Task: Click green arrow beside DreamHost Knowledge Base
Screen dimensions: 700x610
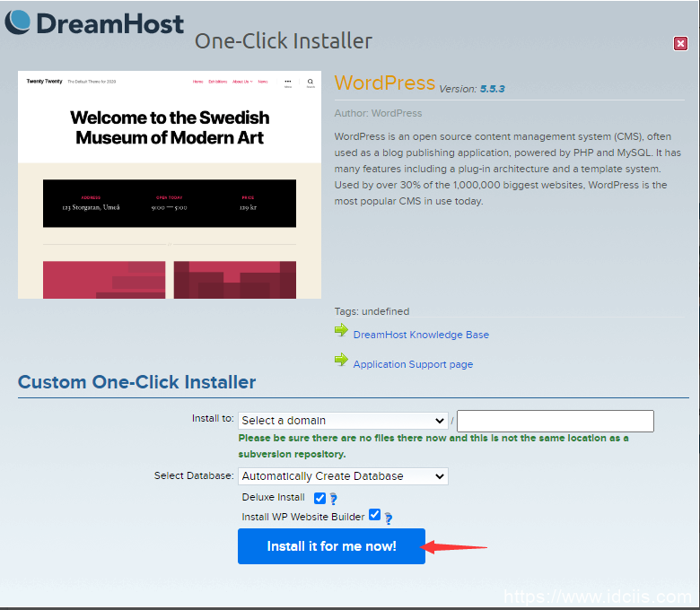Action: click(341, 330)
